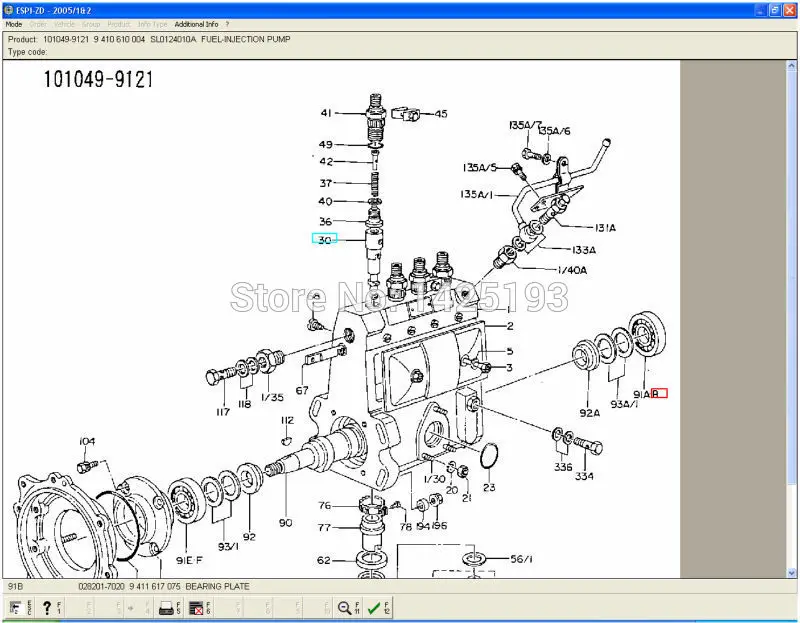Click the printer icon to print the diagram
800x623 pixels.
coord(164,606)
